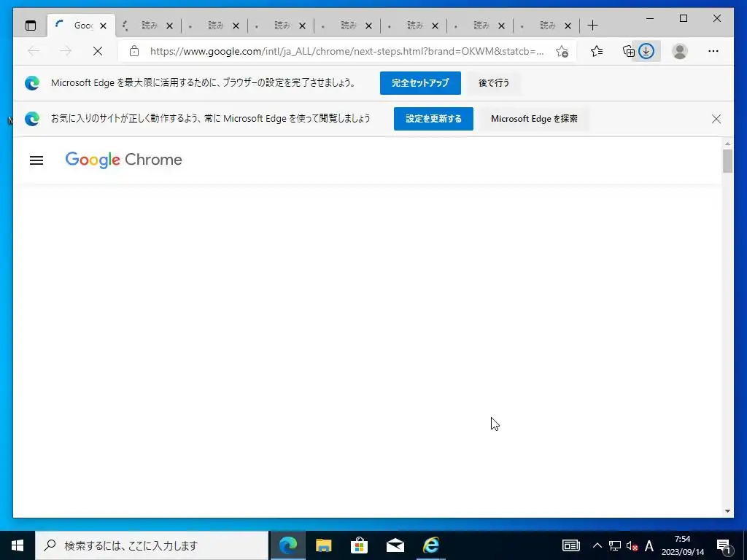Open the user profile avatar
747x560 pixels.
coord(680,51)
